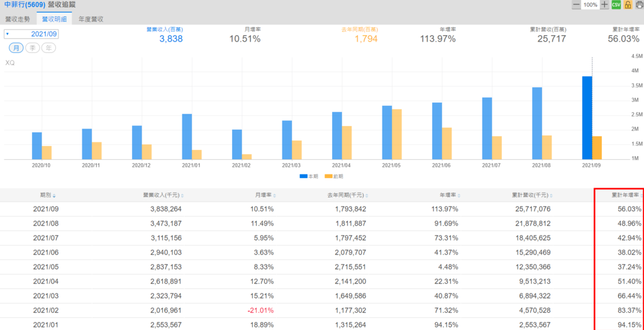Select the 年 yearly period toggle

pos(48,48)
